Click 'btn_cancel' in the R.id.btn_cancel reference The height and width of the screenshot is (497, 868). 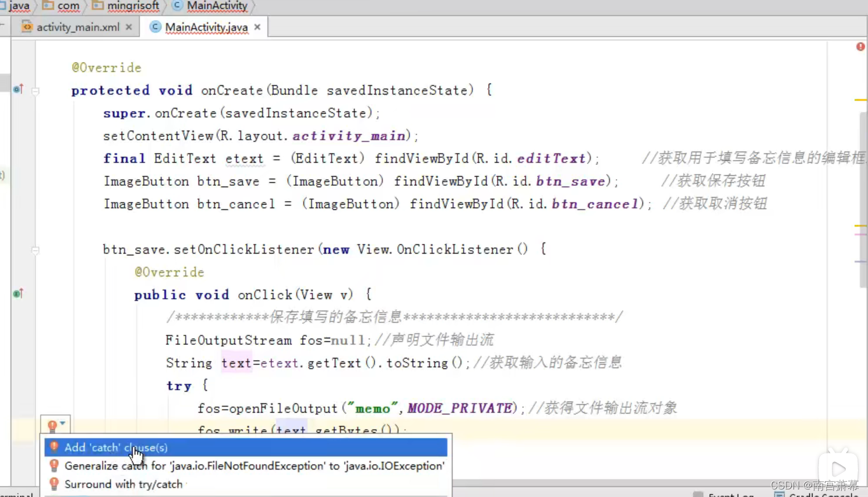tap(595, 204)
